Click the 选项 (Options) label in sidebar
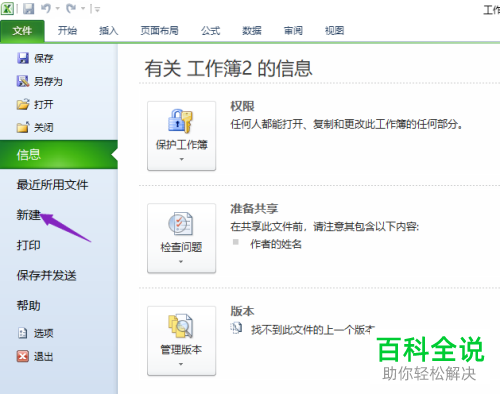The width and height of the screenshot is (500, 394). 43,333
